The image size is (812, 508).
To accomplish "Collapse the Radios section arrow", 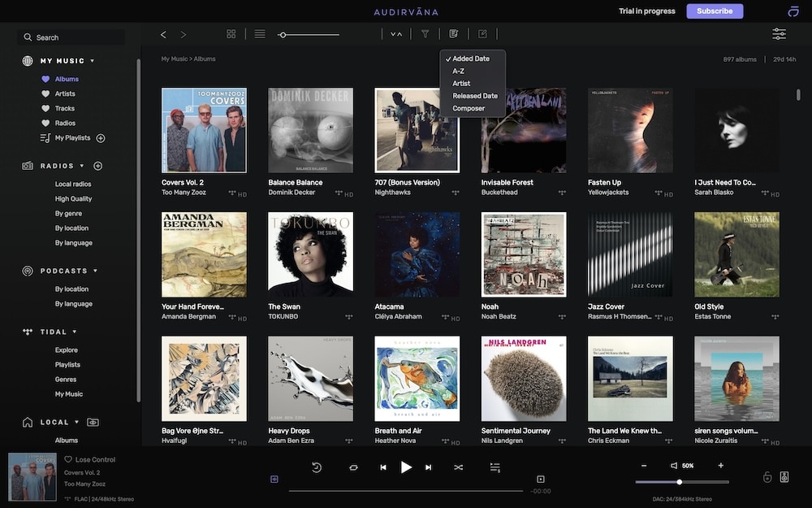I will pos(82,166).
